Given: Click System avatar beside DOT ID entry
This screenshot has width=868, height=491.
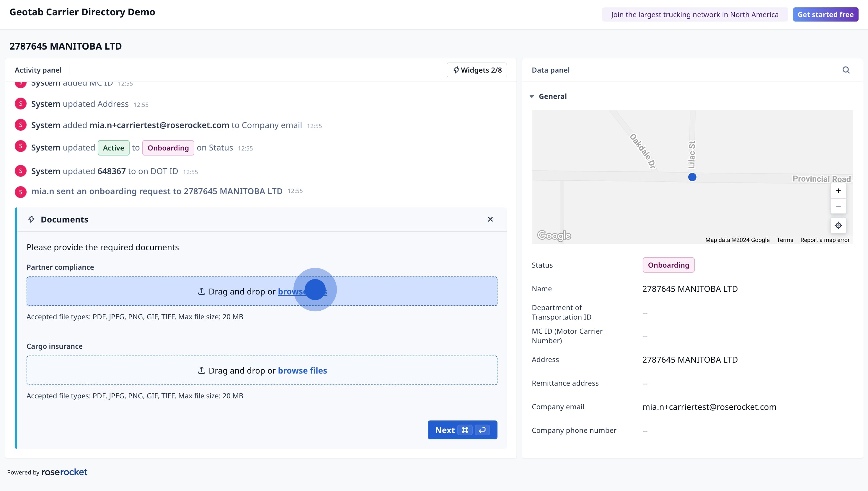Looking at the screenshot, I should [x=21, y=171].
